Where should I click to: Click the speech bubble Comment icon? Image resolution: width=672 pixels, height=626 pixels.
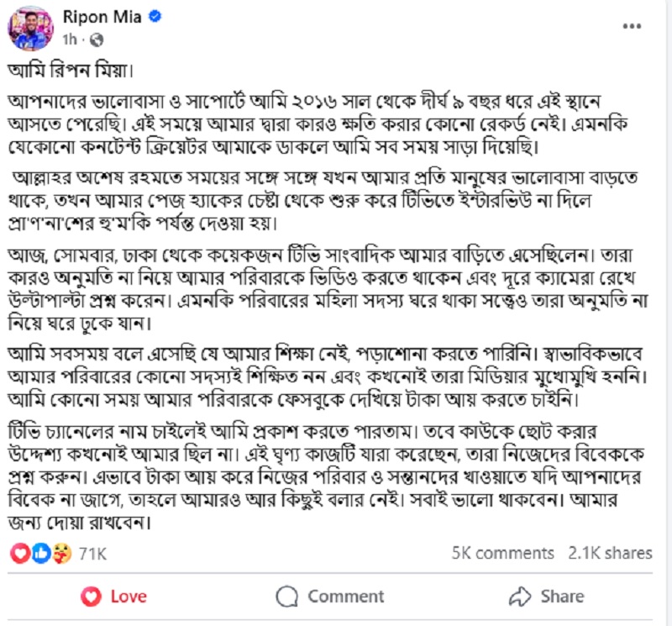pyautogui.click(x=287, y=597)
